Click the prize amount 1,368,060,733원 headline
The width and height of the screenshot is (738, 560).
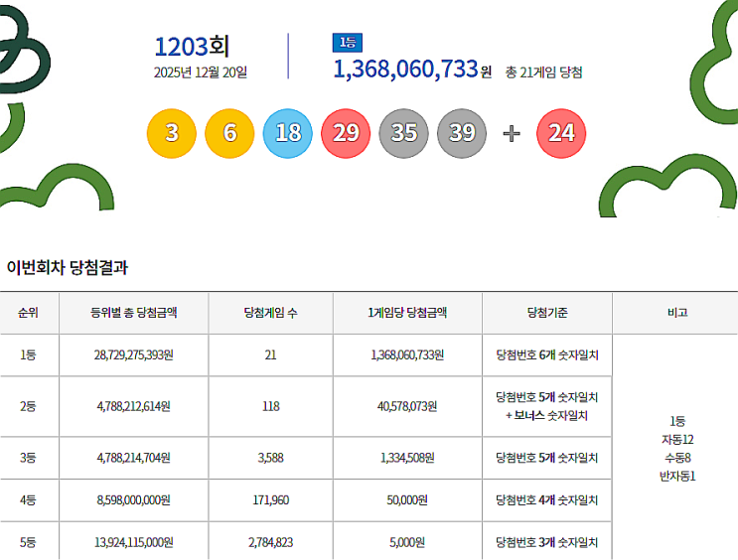coord(412,70)
